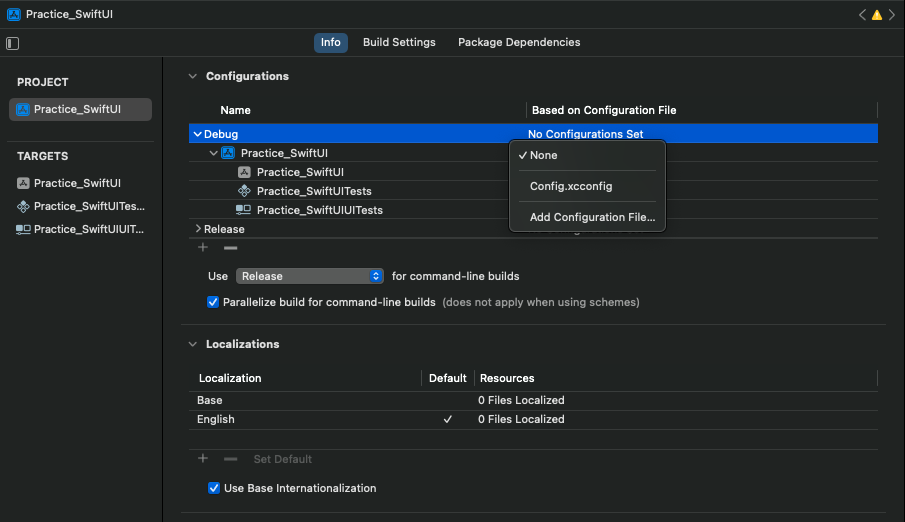Screen dimensions: 905x522
Task: Remove the configuration with the minus button
Action: tap(230, 248)
